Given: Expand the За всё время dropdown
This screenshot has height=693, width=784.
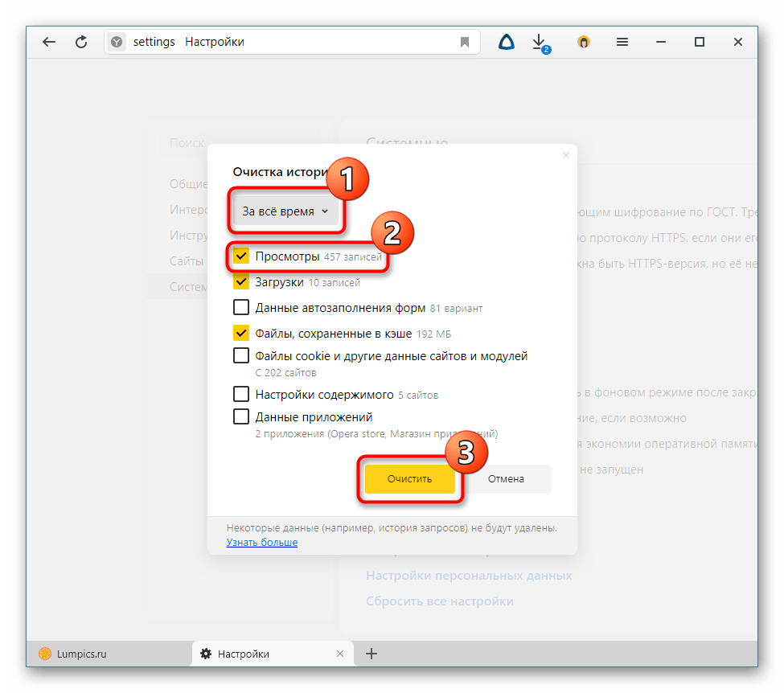Looking at the screenshot, I should click(285, 211).
